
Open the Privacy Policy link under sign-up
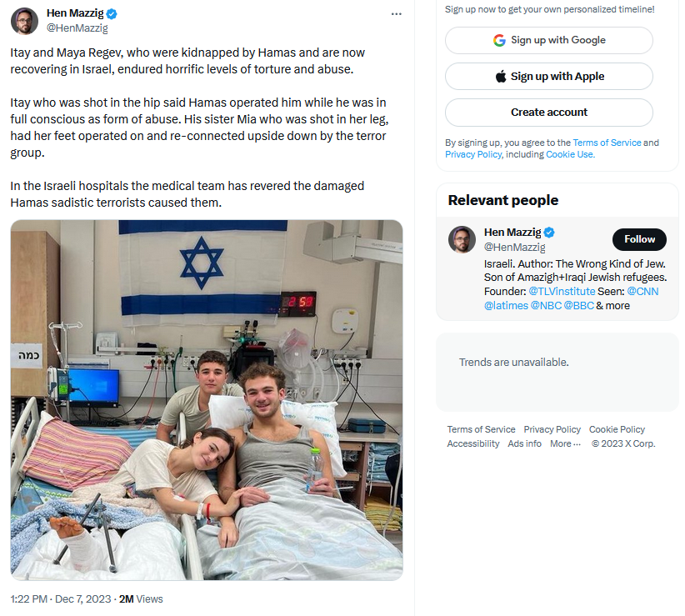[x=473, y=154]
